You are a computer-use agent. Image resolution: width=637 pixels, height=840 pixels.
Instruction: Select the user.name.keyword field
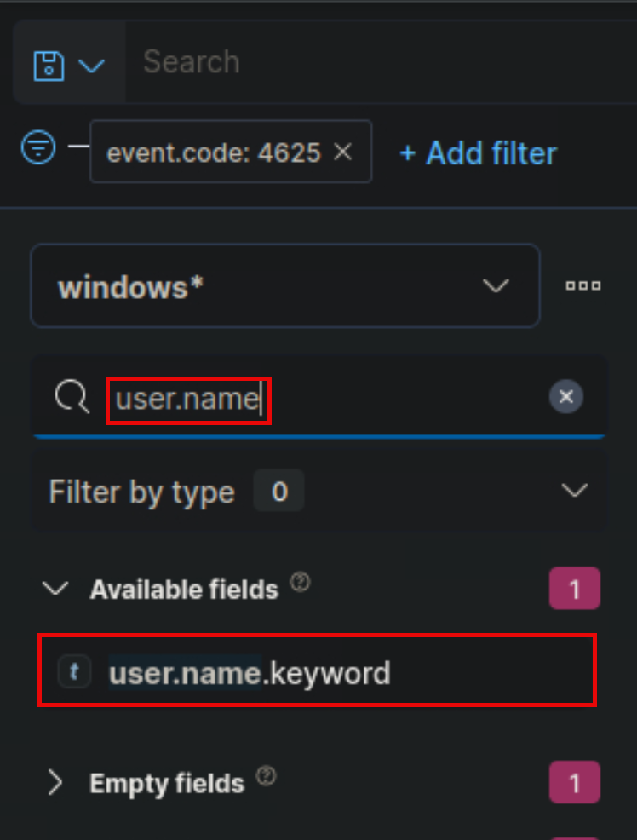pos(248,672)
